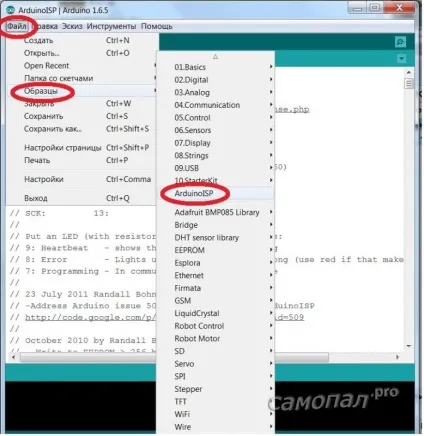Open EEPROM library examples
The image size is (424, 436).
(x=216, y=250)
